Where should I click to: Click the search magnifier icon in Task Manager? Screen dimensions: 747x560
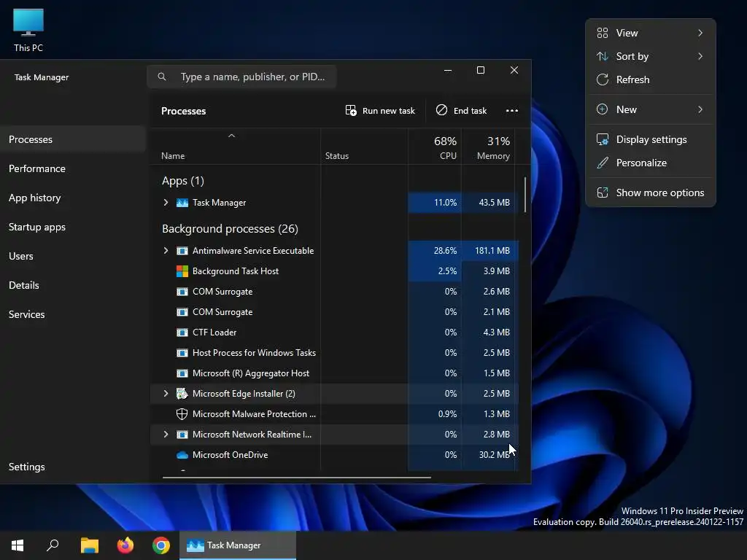coord(162,77)
